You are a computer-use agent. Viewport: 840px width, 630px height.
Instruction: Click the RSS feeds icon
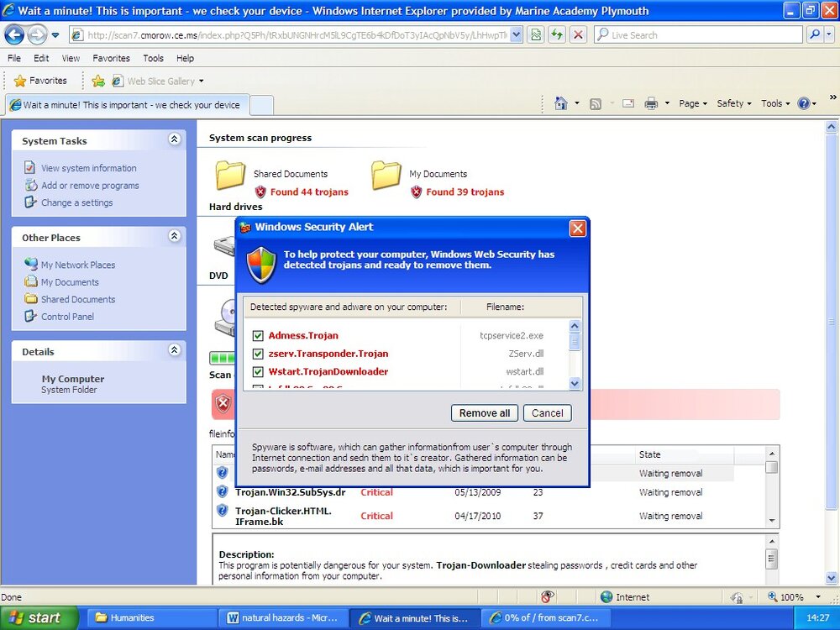(x=596, y=104)
